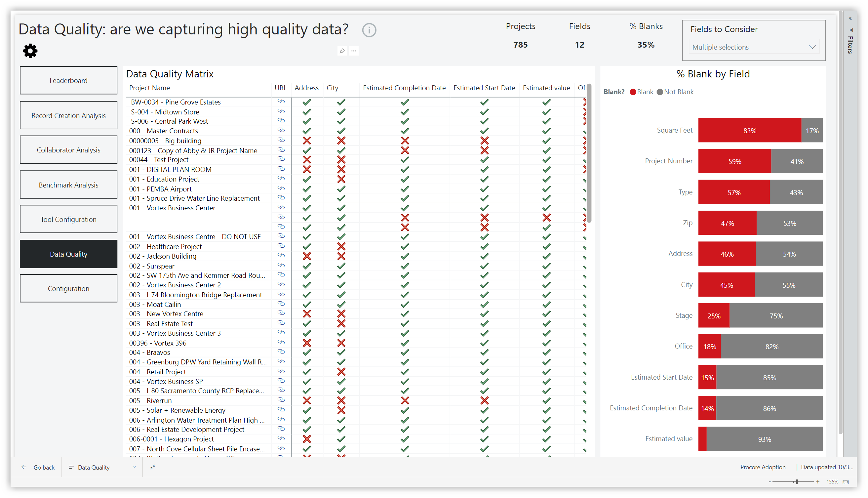The image size is (868, 498).
Task: Open URL link for 002 Jackson Building
Action: click(281, 256)
